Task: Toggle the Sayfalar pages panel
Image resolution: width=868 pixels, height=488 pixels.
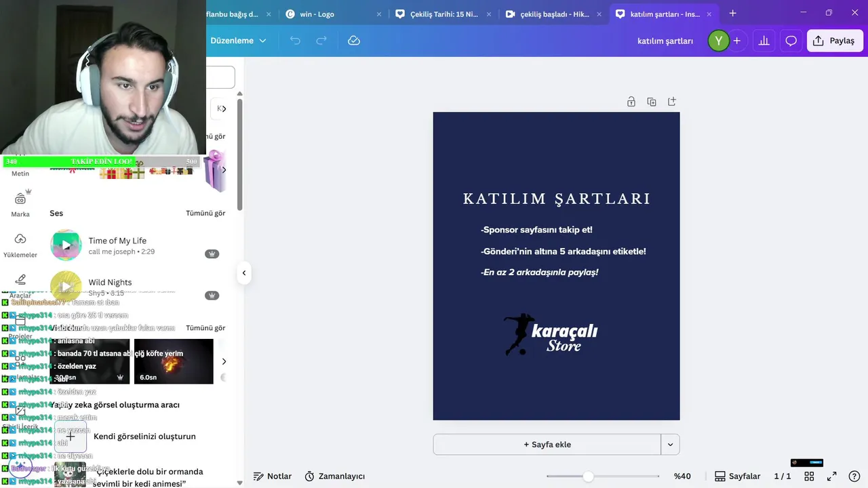Action: click(738, 476)
